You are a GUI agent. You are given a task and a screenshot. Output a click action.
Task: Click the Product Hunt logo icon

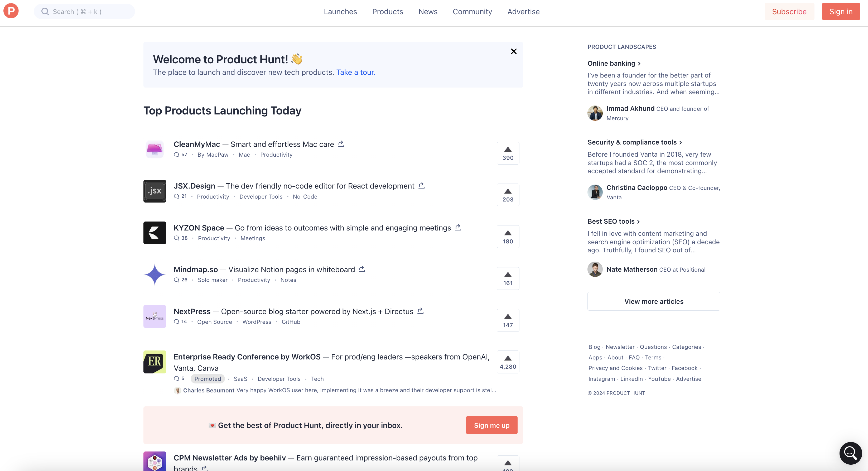[x=11, y=11]
